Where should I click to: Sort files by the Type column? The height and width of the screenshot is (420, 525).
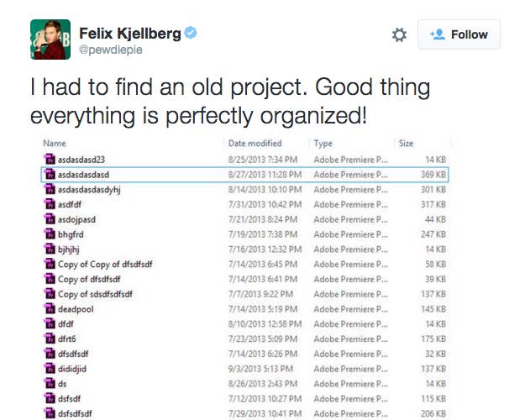click(323, 144)
